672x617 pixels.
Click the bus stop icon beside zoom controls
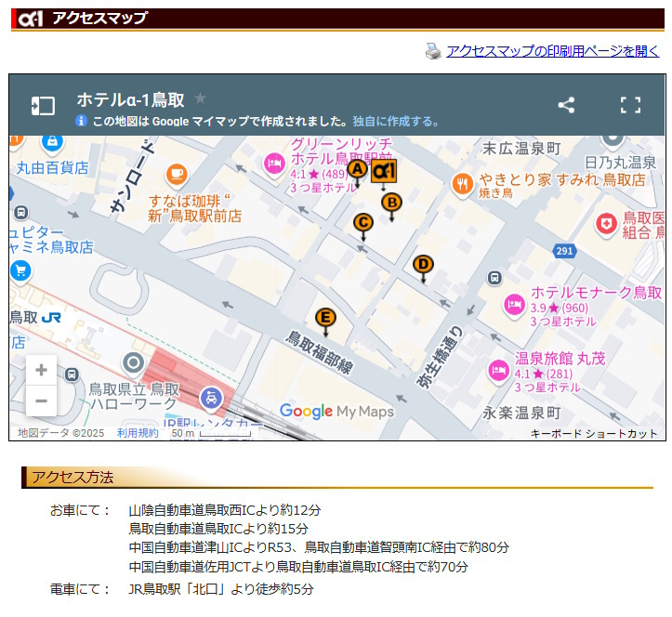(72, 374)
